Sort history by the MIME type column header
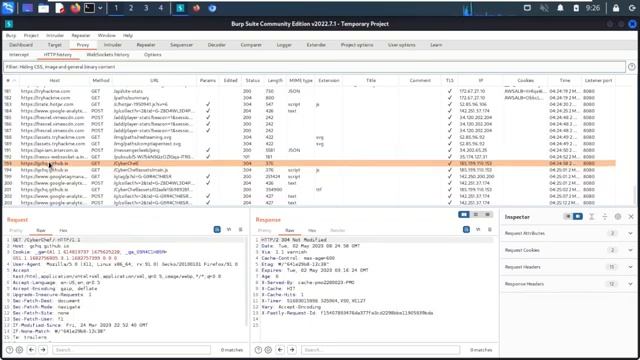Screen dimensions: 640x360 [300, 80]
